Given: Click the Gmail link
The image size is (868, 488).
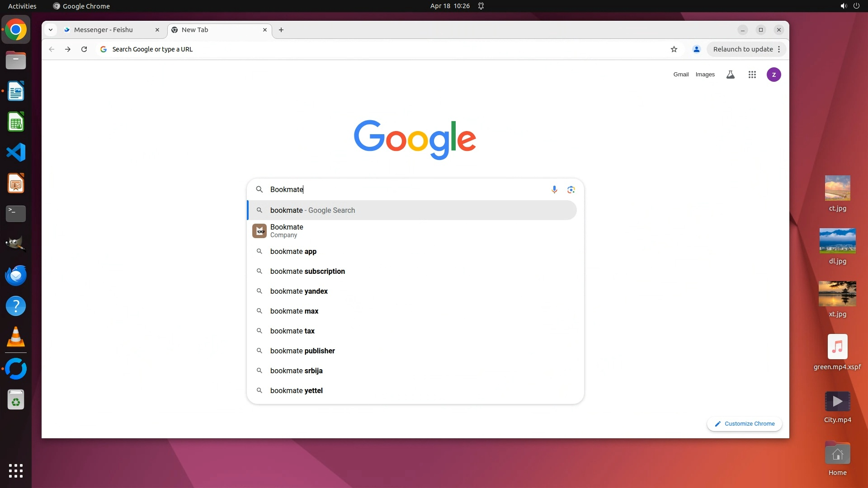Looking at the screenshot, I should pyautogui.click(x=680, y=75).
